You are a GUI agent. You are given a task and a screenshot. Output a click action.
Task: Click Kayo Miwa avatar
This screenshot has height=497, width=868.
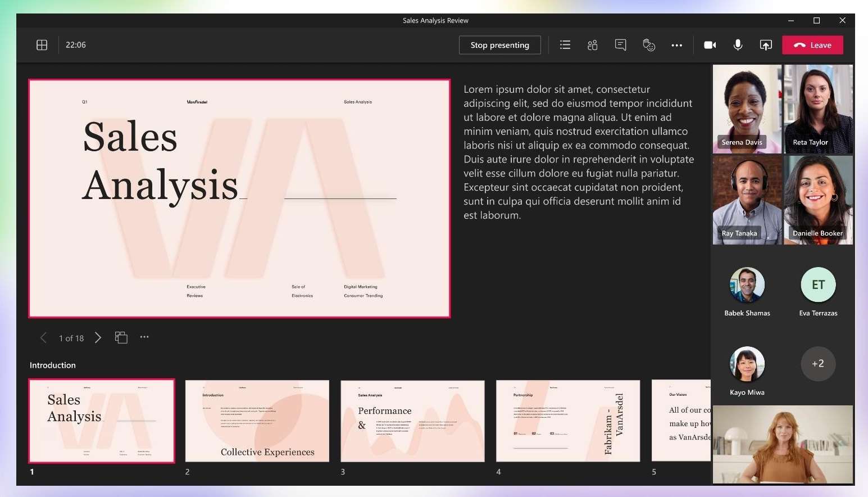click(747, 364)
